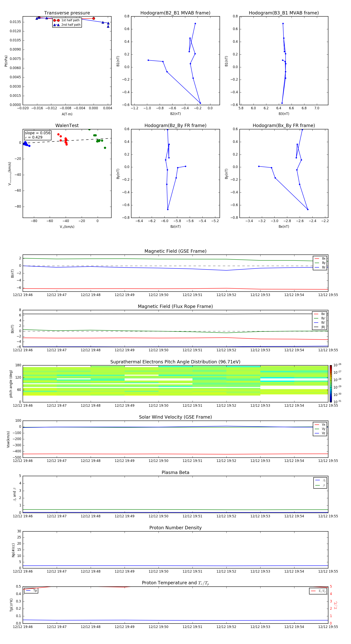Click the |B| legend entry in flux rope plot
351x644 pixels.
coord(320,327)
